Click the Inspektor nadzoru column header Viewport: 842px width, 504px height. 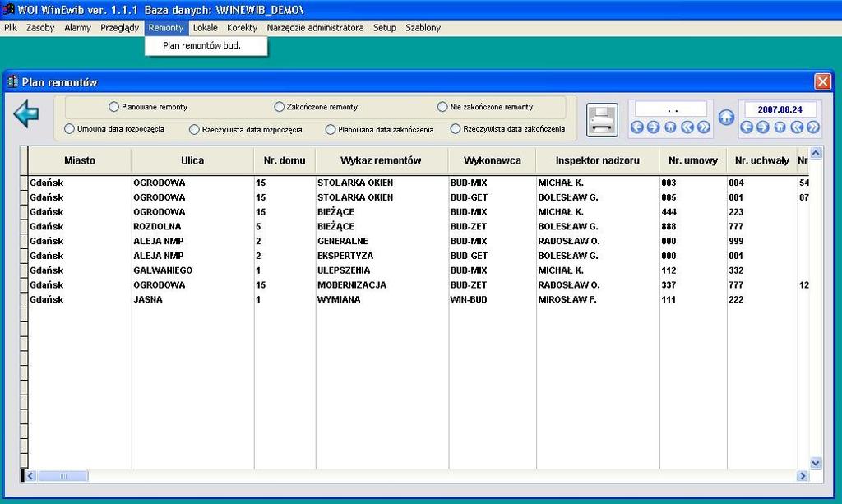[598, 160]
